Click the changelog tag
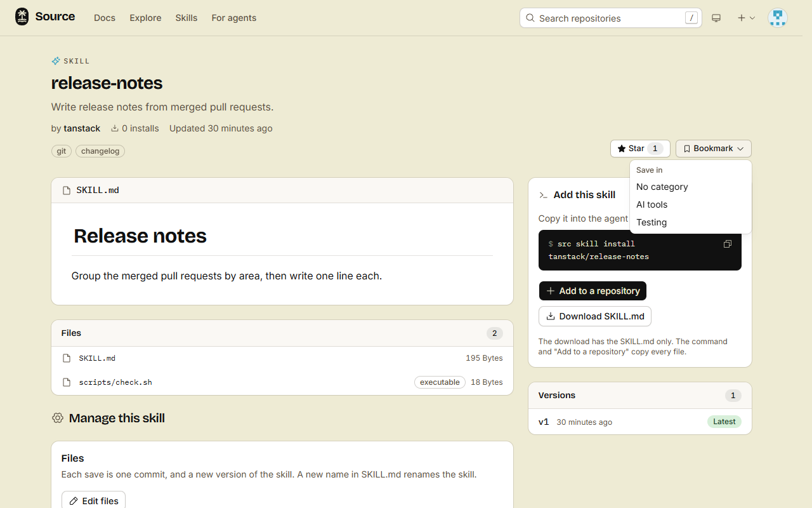 [100, 151]
